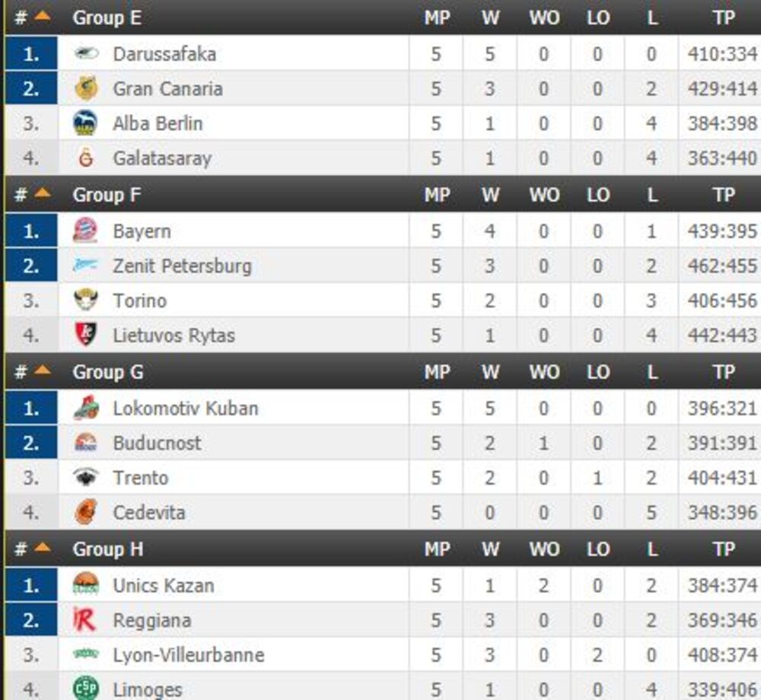
Task: Click the Galatasaray team logo
Action: (85, 158)
